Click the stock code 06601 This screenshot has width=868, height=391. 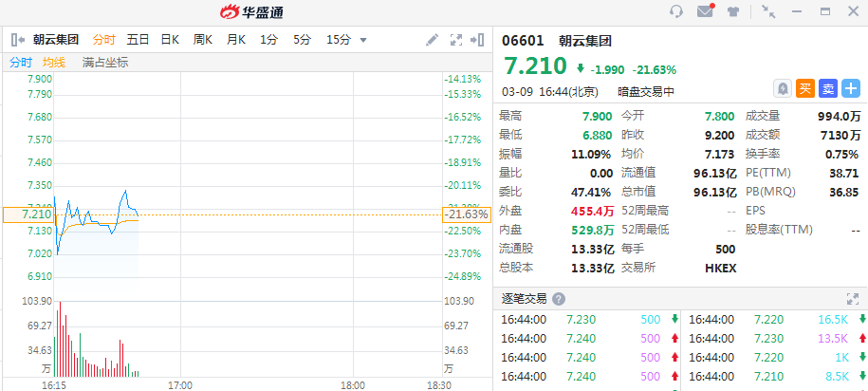pos(523,41)
